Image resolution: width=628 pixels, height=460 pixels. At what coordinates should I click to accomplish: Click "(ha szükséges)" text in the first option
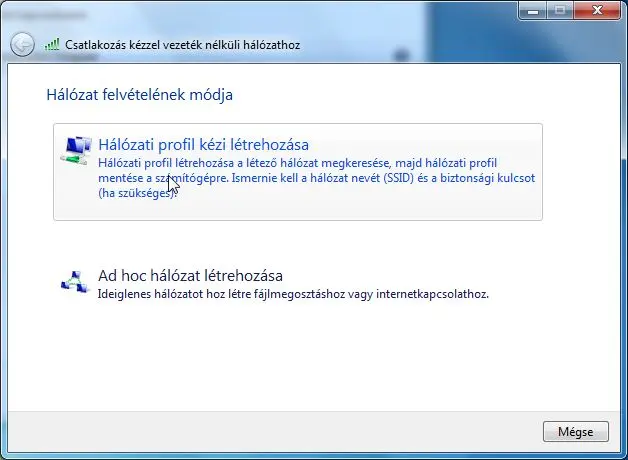point(138,193)
